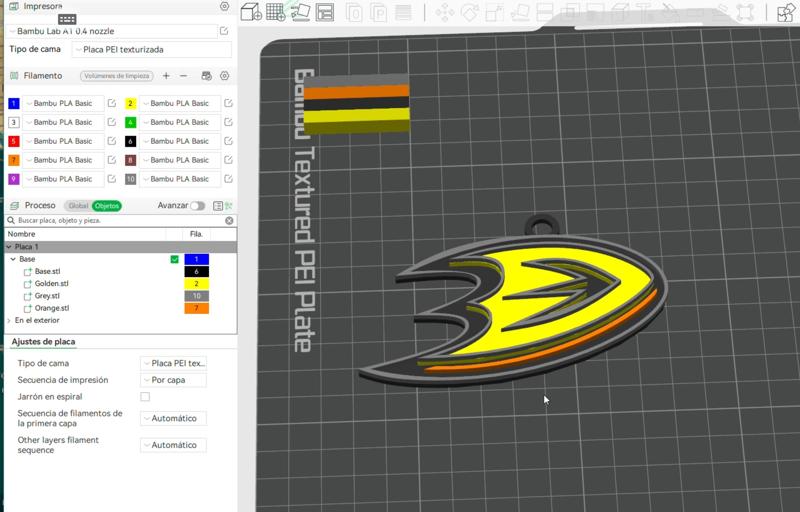Add a filament with plus icon
800x512 pixels.
click(x=166, y=75)
